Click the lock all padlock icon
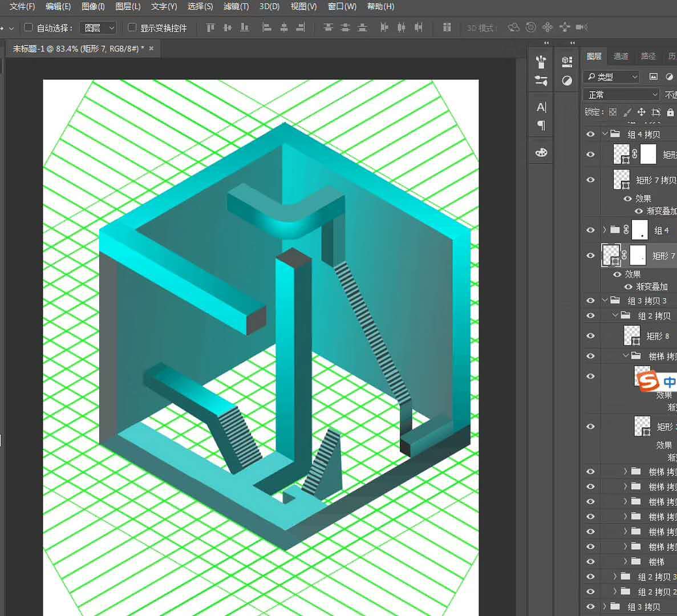Image resolution: width=677 pixels, height=616 pixels. [x=670, y=112]
